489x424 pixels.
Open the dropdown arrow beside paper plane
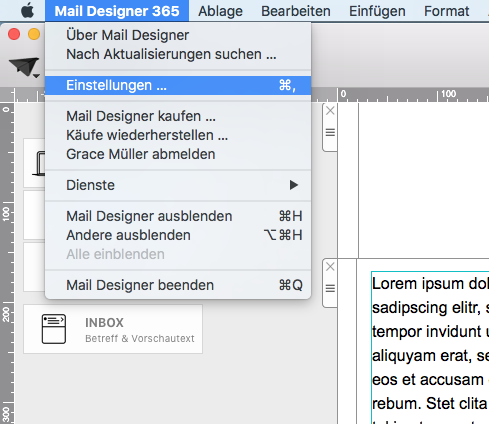[36, 76]
